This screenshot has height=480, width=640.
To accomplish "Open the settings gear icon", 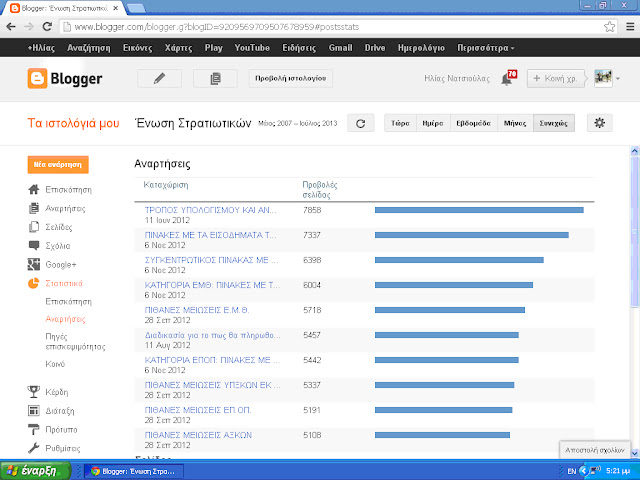I will coord(600,123).
